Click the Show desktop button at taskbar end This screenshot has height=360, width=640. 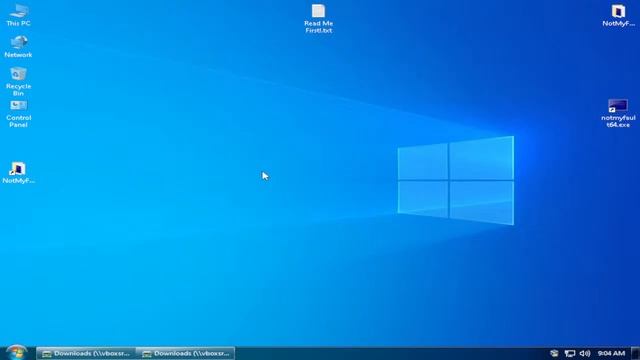point(635,353)
